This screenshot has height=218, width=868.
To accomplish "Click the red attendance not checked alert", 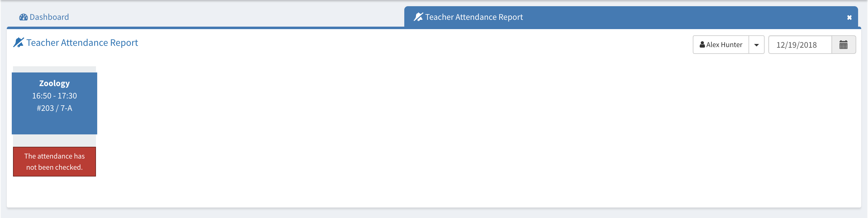I will tap(54, 162).
